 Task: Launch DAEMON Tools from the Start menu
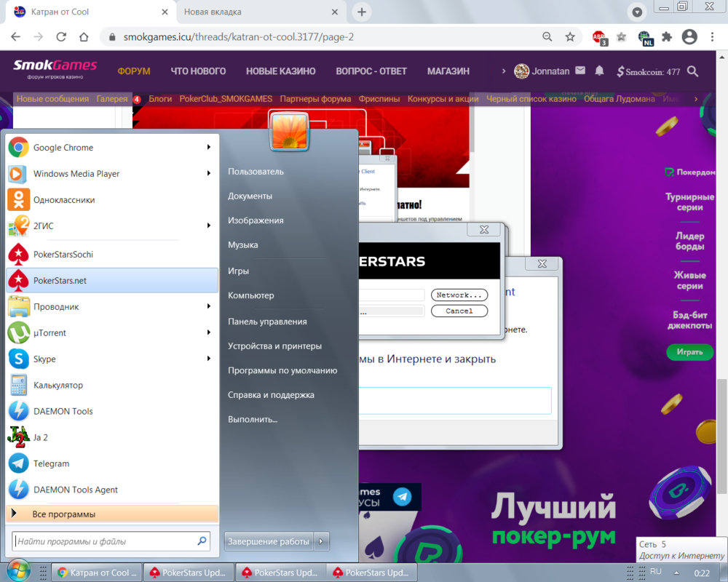(x=112, y=411)
